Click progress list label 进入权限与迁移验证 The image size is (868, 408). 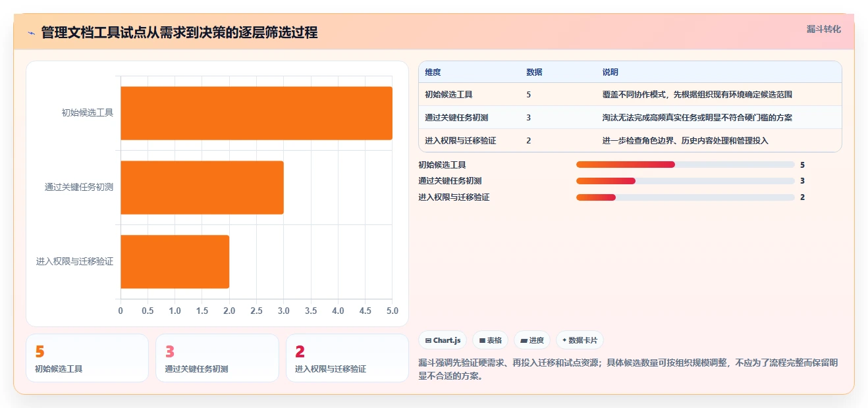click(x=454, y=197)
